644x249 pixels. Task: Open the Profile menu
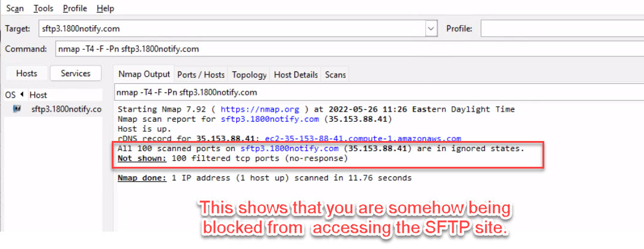coord(74,8)
